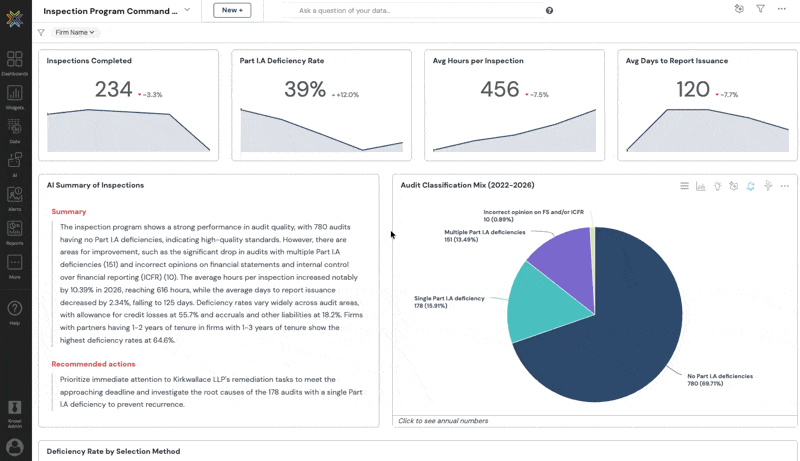
Task: Click the 'Avg Days to Report Issuance' trend chart
Action: pyautogui.click(x=707, y=131)
